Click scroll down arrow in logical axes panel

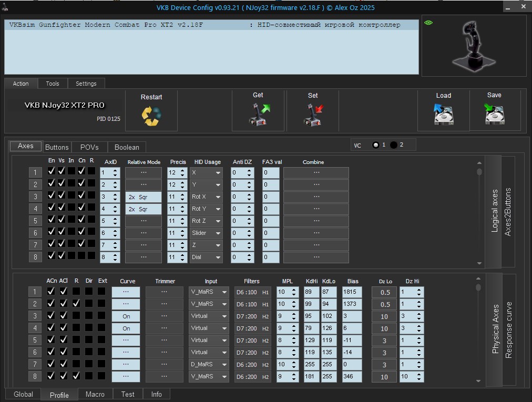tap(479, 263)
